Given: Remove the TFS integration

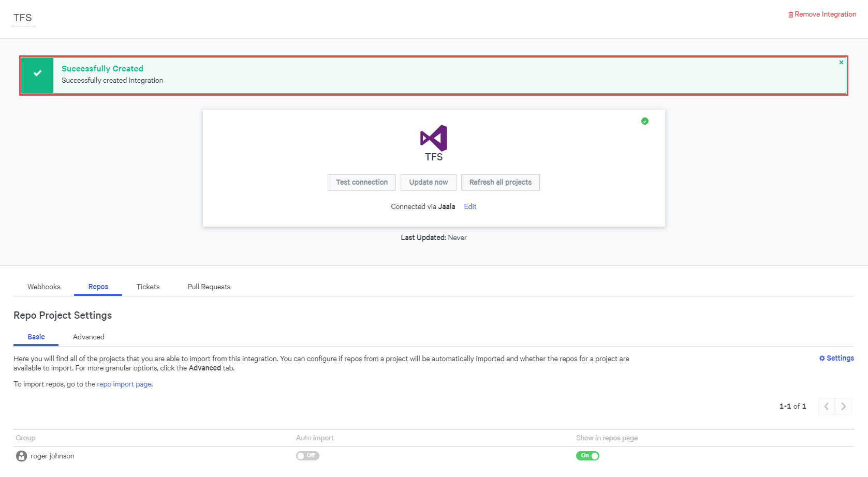Looking at the screenshot, I should click(x=822, y=14).
